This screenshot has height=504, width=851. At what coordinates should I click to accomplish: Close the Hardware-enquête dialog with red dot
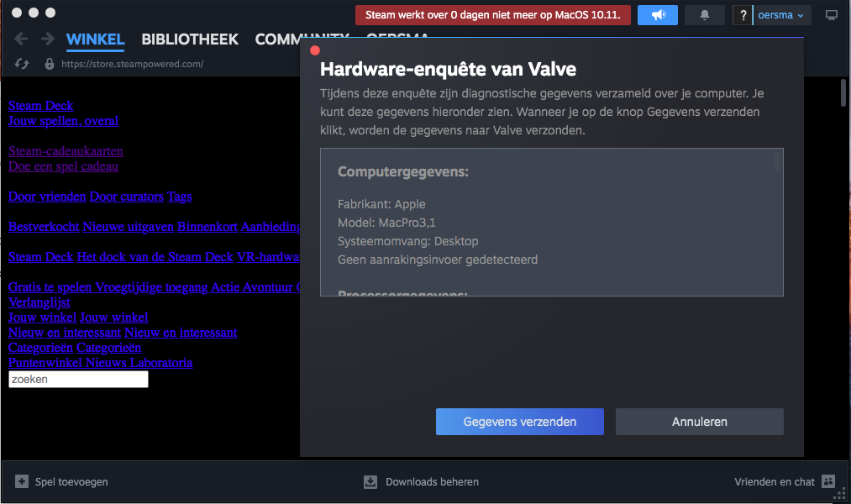315,50
